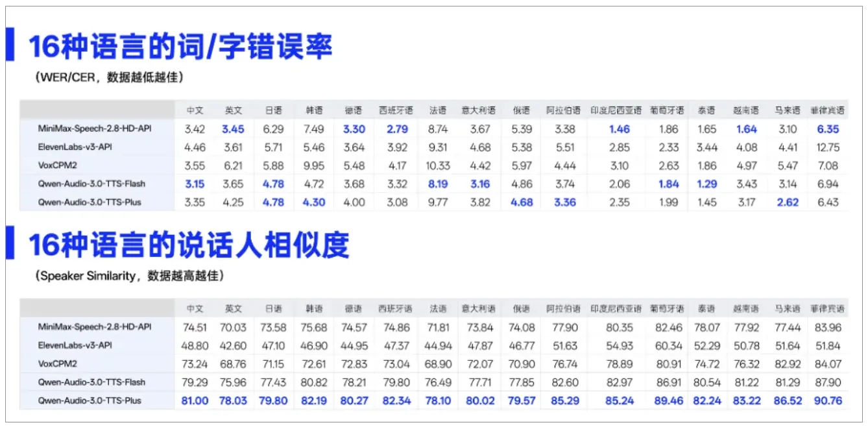Click the heading 16种语言的说话人相似度
Viewport: 868px width, 427px height.
(x=188, y=245)
